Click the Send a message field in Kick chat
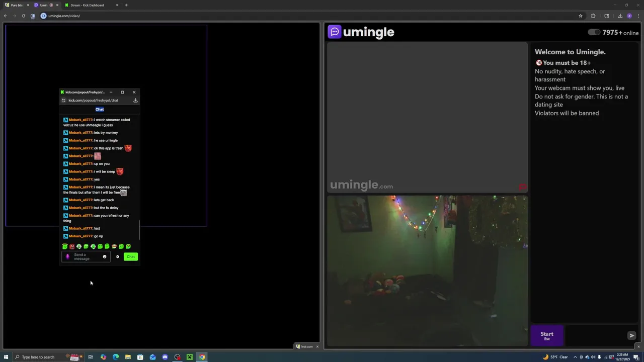This screenshot has width=644, height=362. (x=86, y=257)
